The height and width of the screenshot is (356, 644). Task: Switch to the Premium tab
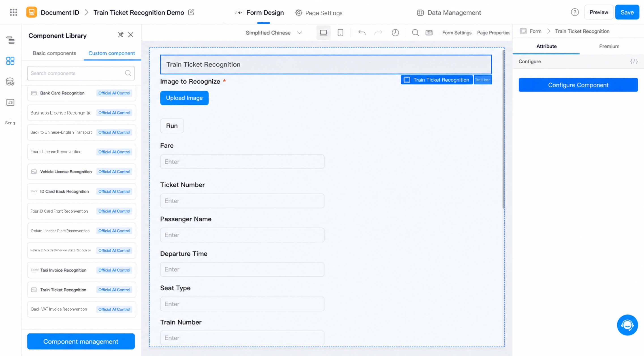click(609, 46)
